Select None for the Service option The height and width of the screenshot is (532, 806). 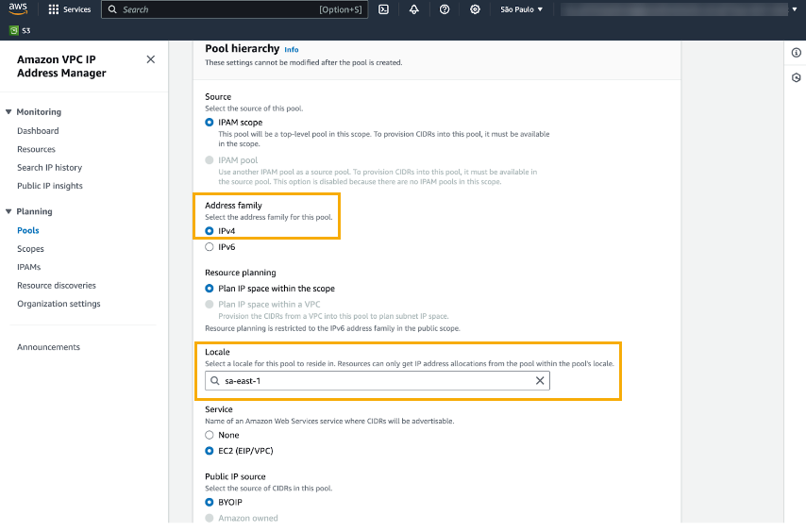210,435
